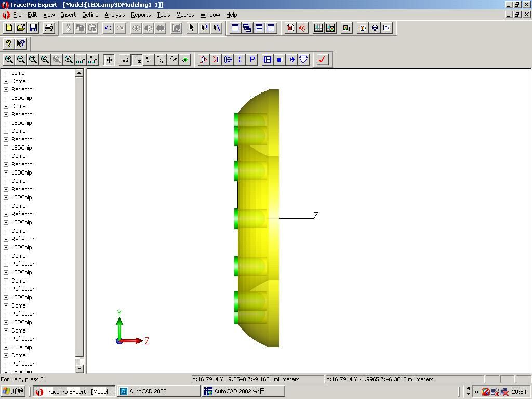Open the Insert menu

pyautogui.click(x=68, y=15)
